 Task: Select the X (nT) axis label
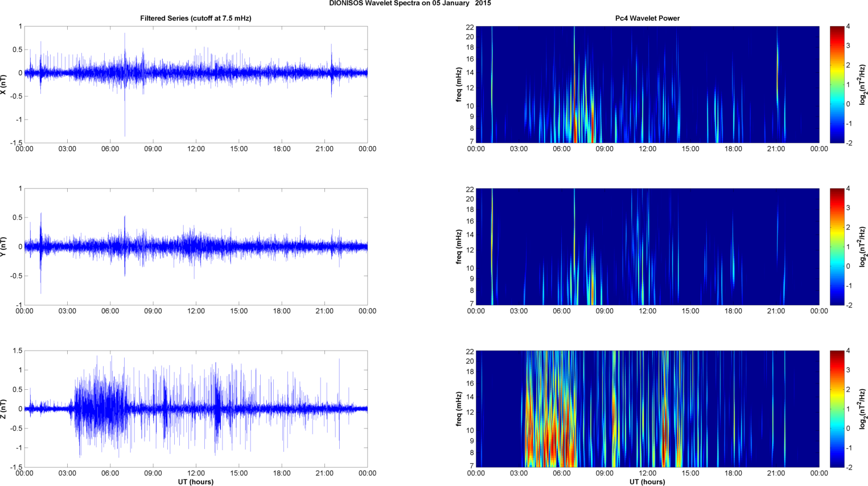[4, 84]
